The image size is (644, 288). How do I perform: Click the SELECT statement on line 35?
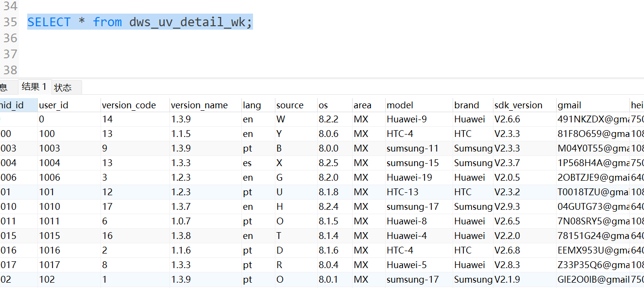[140, 22]
